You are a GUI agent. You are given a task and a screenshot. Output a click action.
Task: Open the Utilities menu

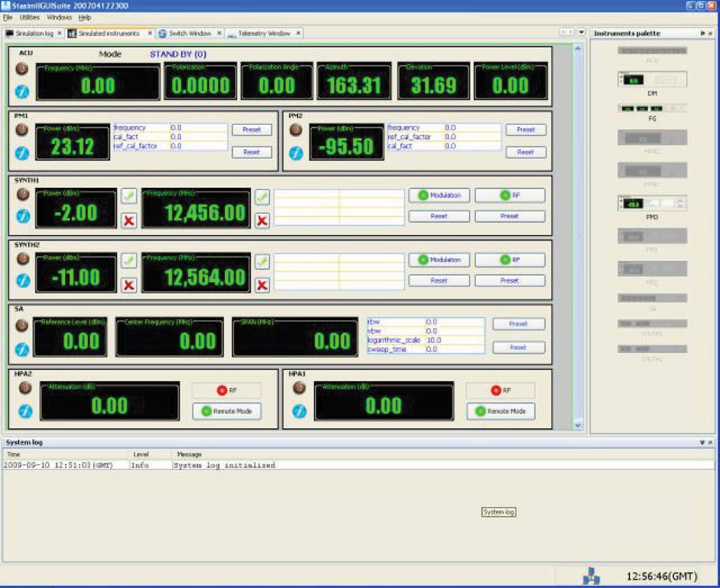click(29, 17)
